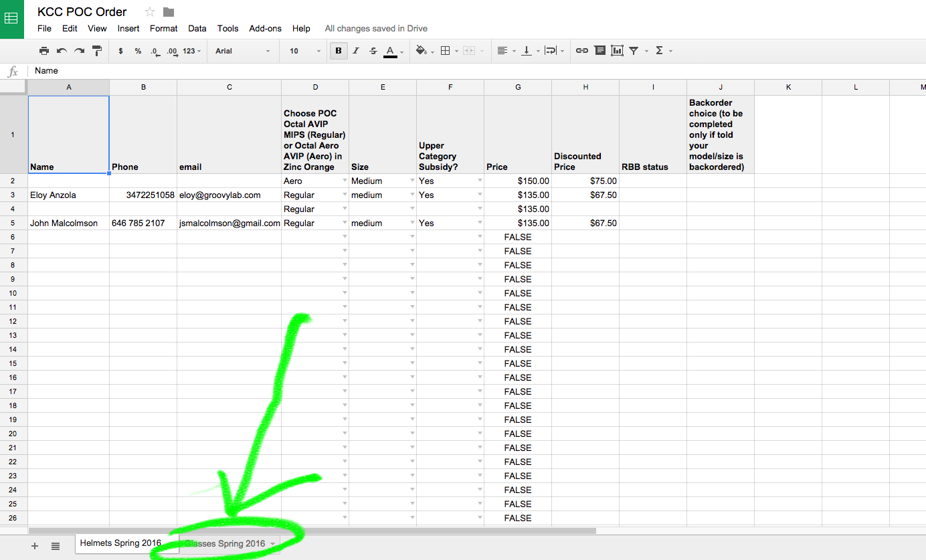Open the Format menu
The width and height of the screenshot is (926, 560).
[164, 29]
